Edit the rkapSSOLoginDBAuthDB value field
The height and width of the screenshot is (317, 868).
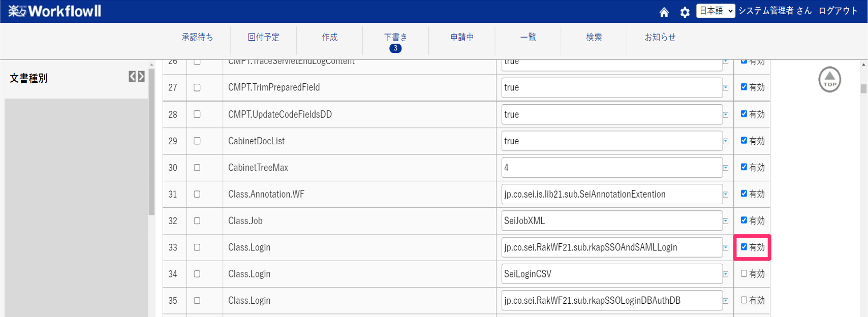pos(612,300)
